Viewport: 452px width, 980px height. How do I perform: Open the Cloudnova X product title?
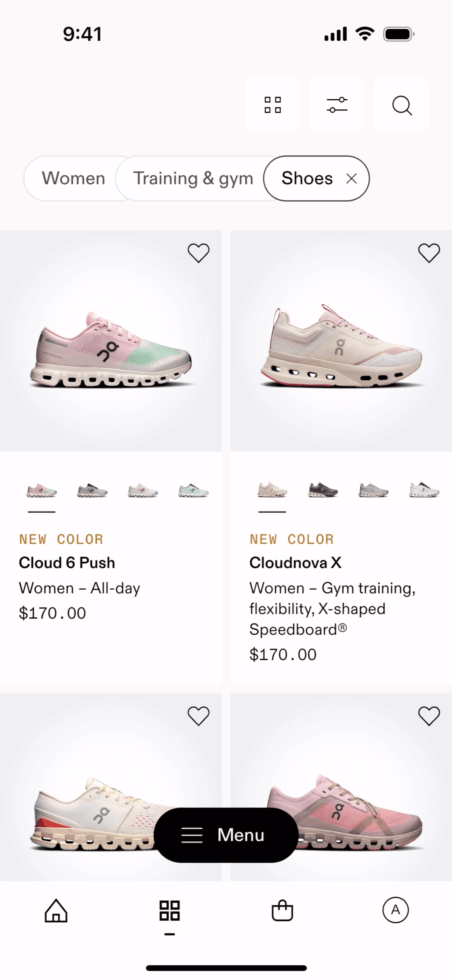[295, 563]
